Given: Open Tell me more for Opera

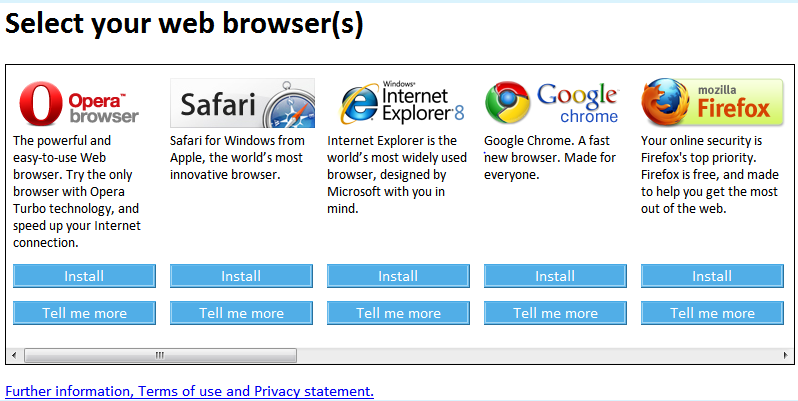Looking at the screenshot, I should click(x=84, y=313).
